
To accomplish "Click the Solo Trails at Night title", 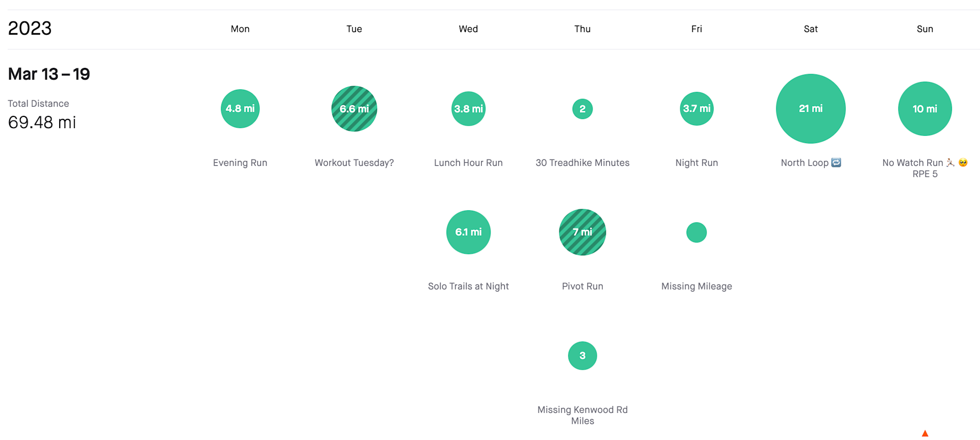I will coord(468,286).
